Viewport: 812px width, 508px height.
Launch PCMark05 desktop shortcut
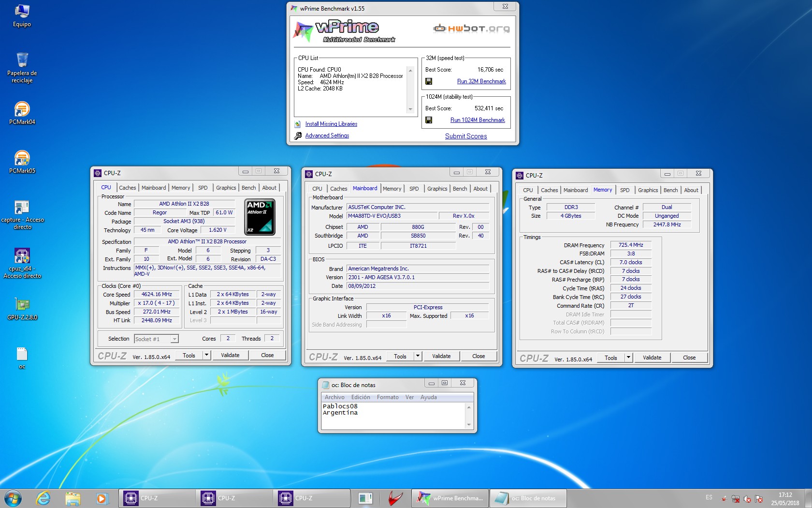[22, 162]
